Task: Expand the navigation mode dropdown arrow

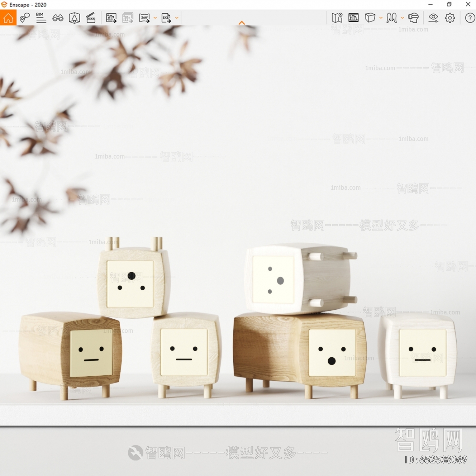Action: (402, 18)
